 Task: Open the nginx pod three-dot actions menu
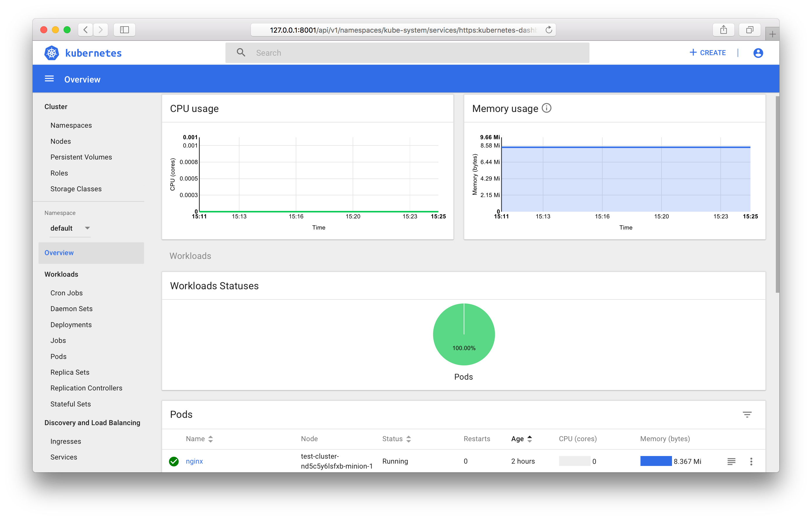[x=751, y=461]
